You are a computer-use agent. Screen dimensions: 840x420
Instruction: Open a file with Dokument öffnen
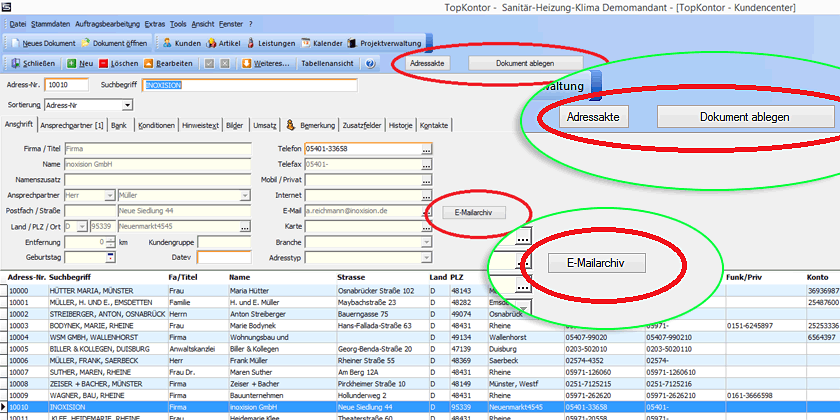[x=116, y=44]
